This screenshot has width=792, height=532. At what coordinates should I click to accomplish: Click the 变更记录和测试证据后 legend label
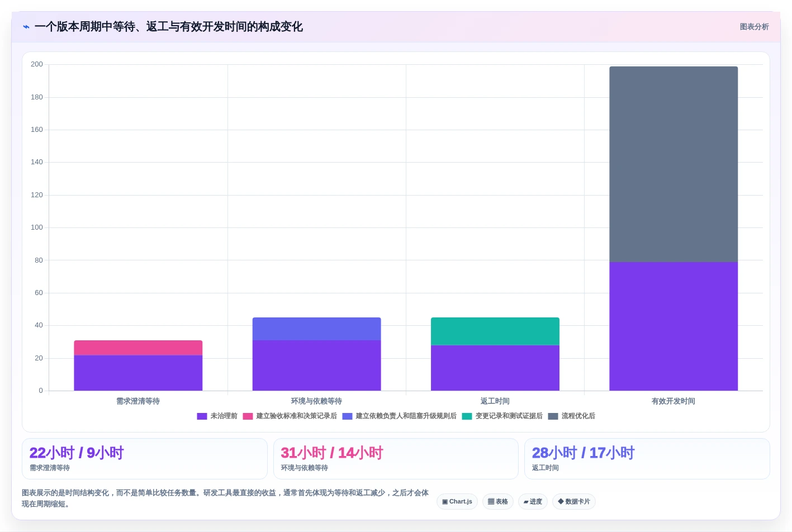click(509, 416)
